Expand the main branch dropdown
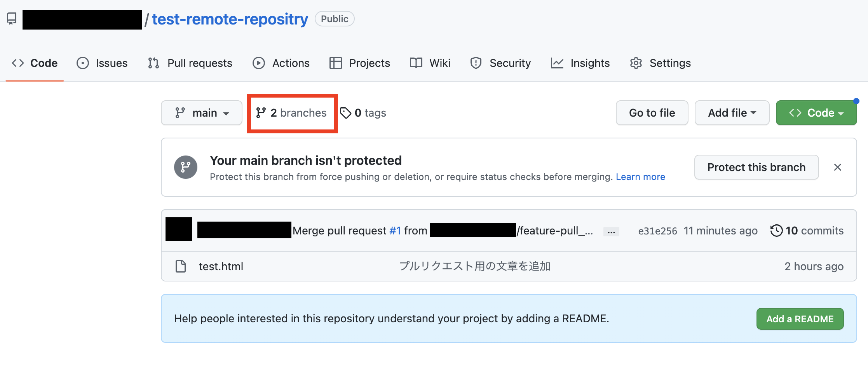The height and width of the screenshot is (367, 868). click(x=202, y=113)
